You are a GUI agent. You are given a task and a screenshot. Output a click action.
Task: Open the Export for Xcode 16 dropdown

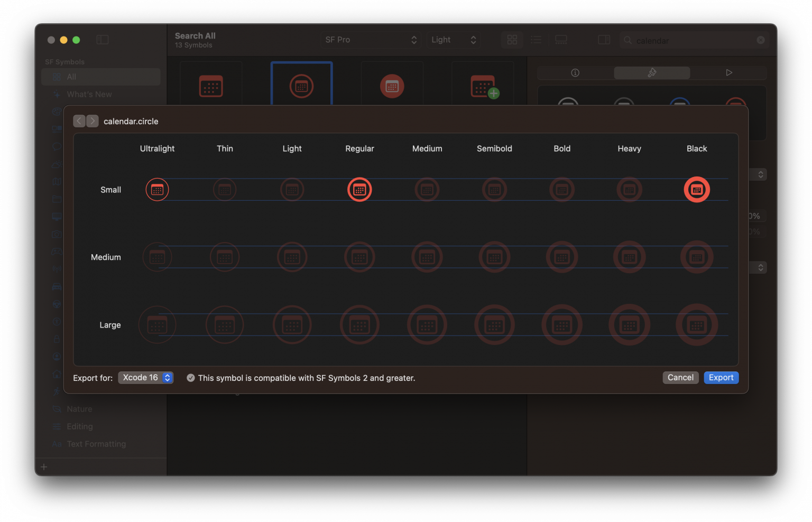click(146, 378)
